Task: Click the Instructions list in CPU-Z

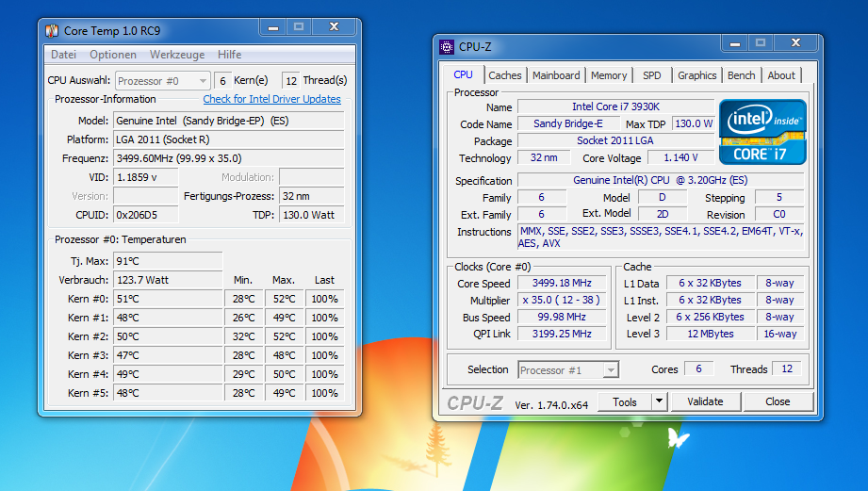Action: [x=661, y=237]
